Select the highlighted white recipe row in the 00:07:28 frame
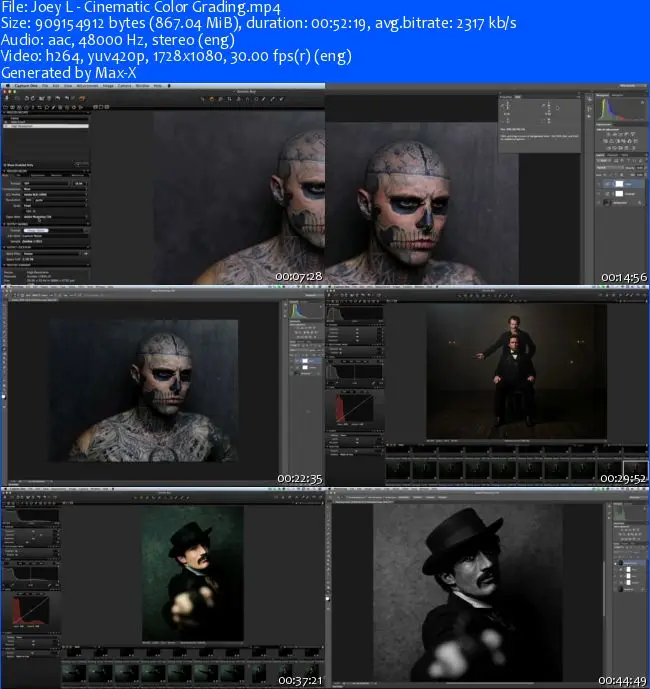Screen dimensions: 650x689 [46, 126]
